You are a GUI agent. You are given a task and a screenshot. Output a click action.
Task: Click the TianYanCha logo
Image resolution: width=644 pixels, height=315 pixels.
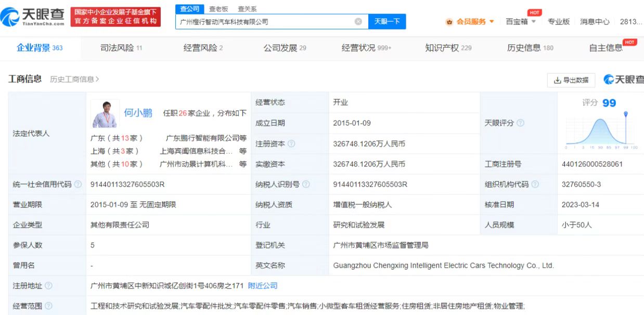[x=33, y=17]
